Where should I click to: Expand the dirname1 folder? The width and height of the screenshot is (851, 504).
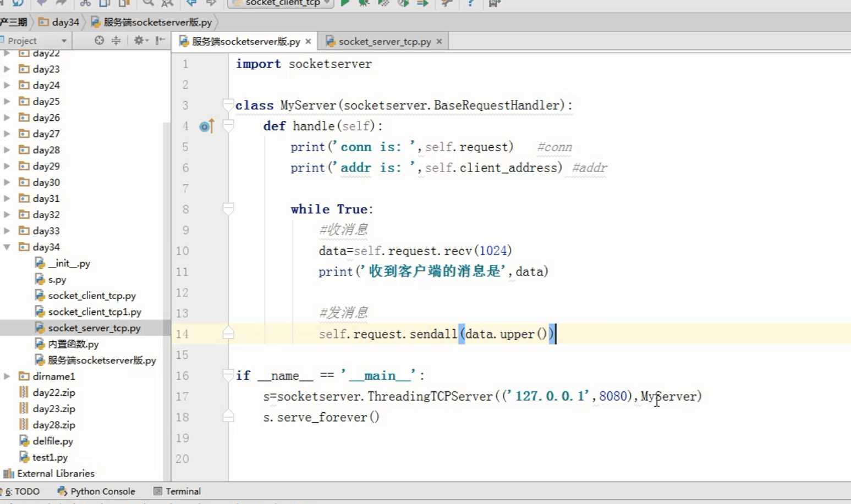[x=7, y=376]
